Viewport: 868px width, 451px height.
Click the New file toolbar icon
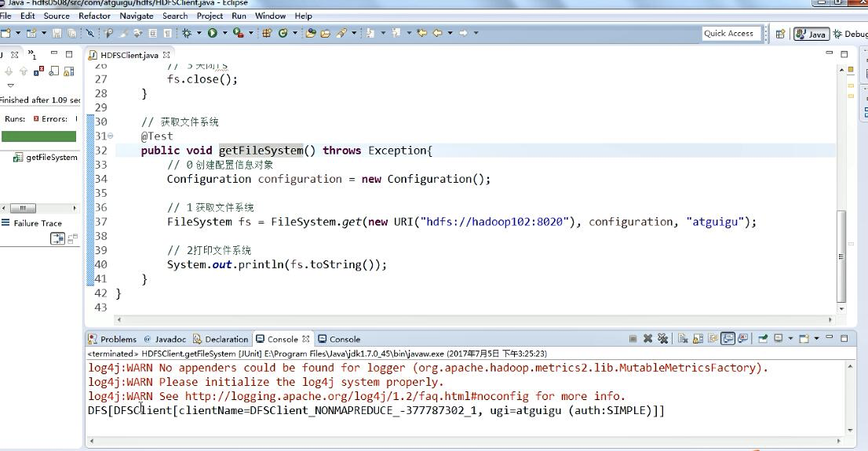point(5,33)
